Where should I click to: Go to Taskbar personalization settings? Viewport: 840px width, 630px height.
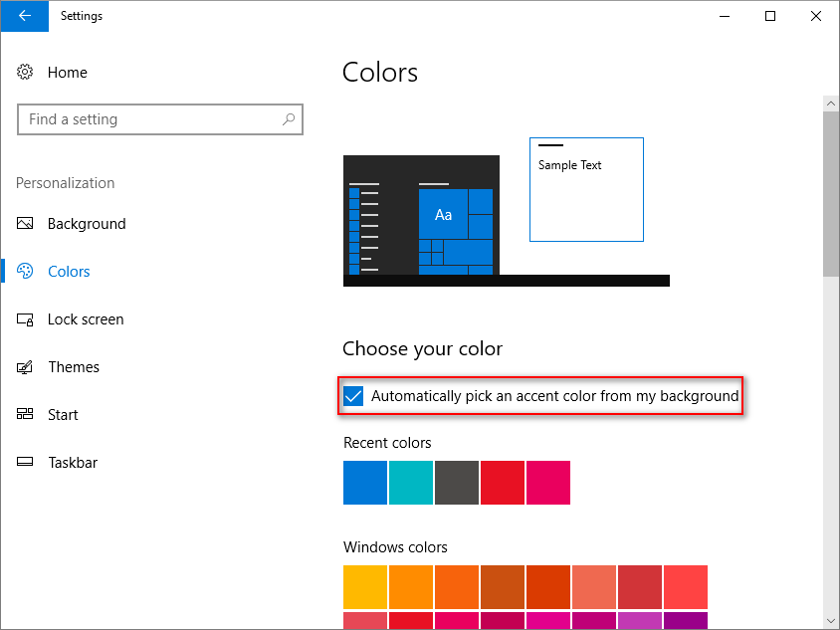coord(73,463)
